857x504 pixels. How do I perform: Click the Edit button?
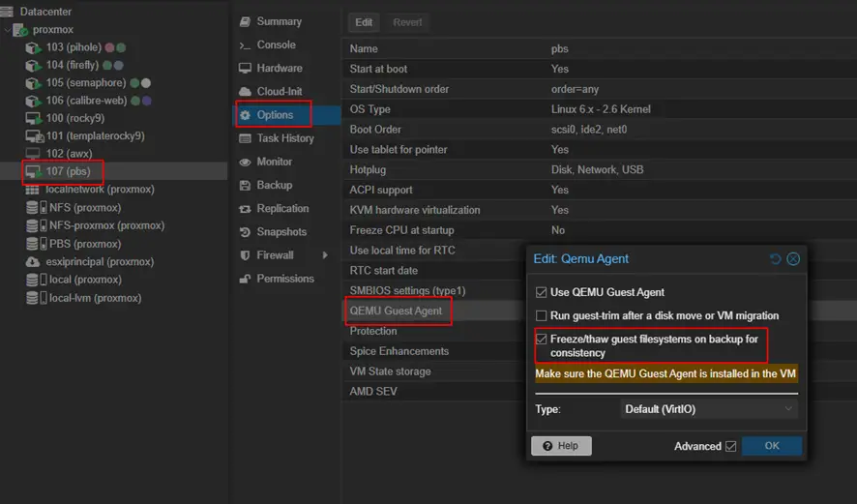point(364,22)
